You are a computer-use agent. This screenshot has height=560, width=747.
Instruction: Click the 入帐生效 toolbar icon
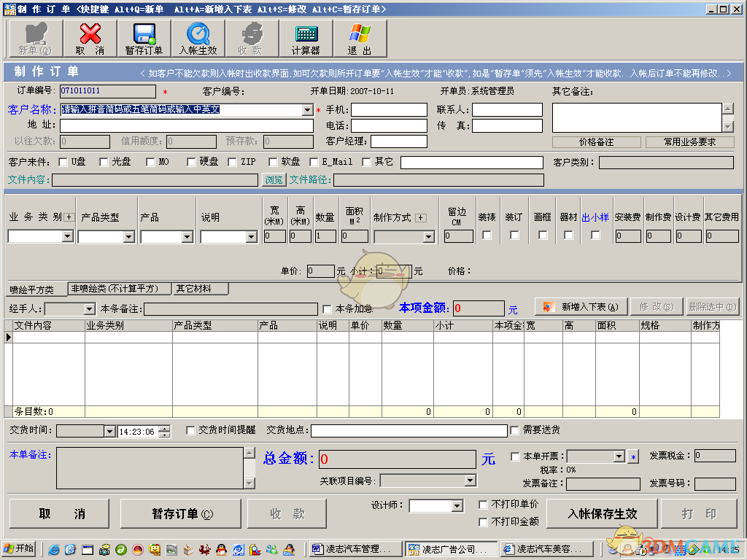[x=198, y=38]
